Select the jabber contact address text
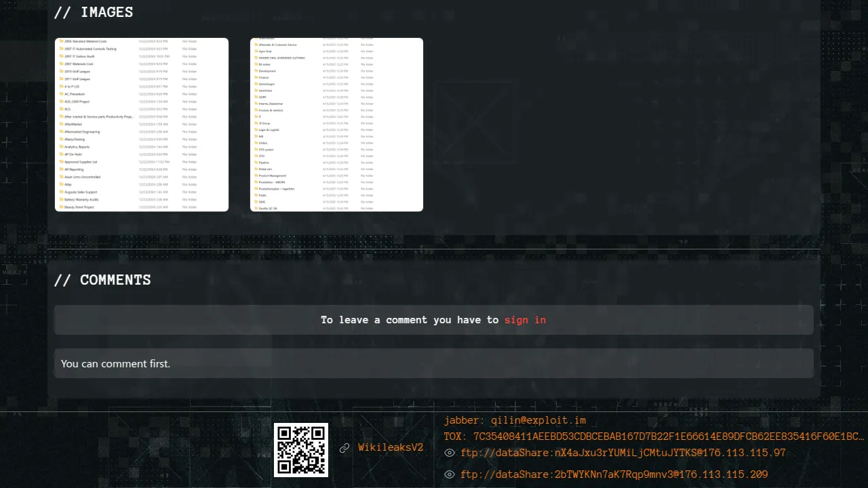Viewport: 868px width, 488px height. click(x=515, y=420)
